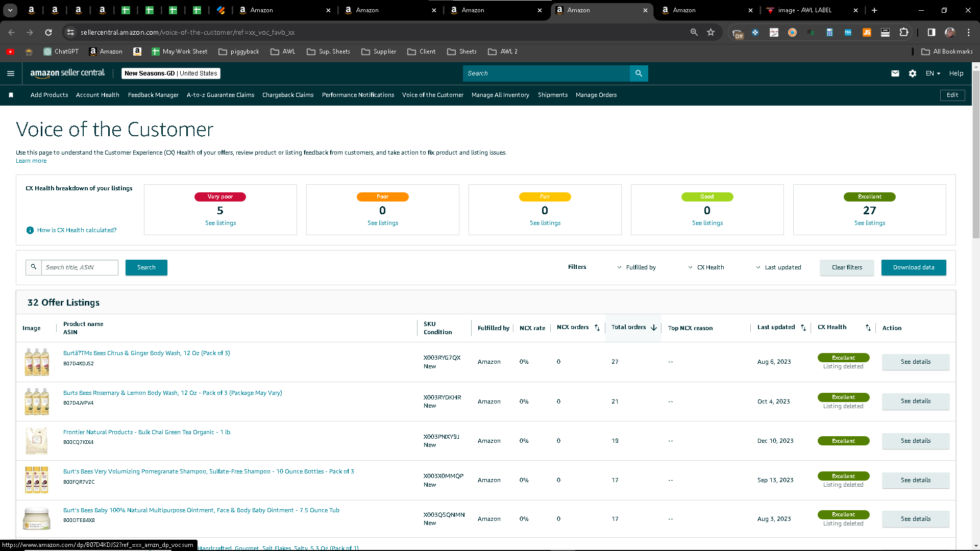This screenshot has height=551, width=980.
Task: Expand the Last updated filter dropdown
Action: coord(778,267)
